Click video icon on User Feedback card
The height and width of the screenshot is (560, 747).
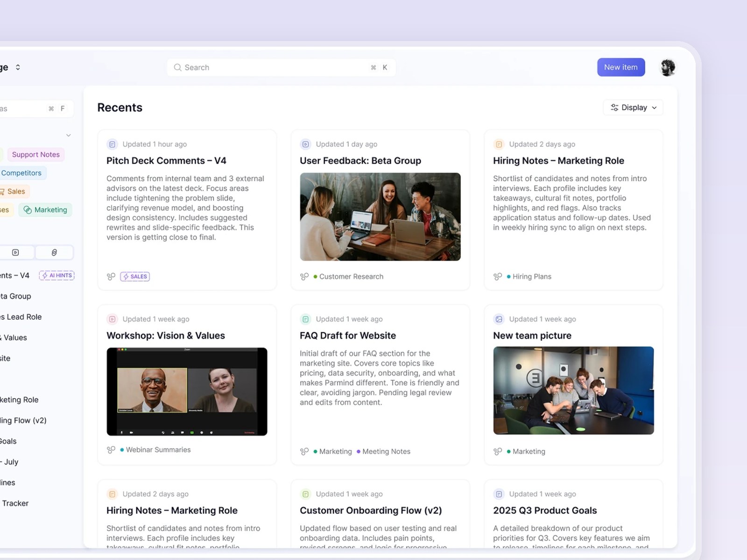pyautogui.click(x=305, y=144)
